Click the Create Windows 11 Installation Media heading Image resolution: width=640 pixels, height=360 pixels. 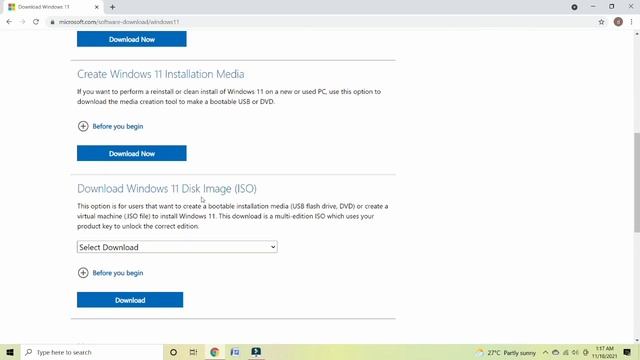[161, 74]
